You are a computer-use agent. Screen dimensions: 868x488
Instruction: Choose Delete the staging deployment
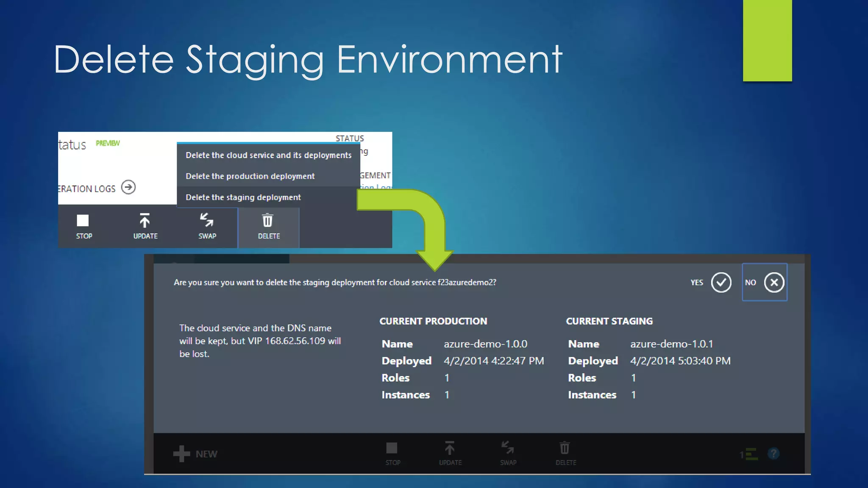click(243, 197)
